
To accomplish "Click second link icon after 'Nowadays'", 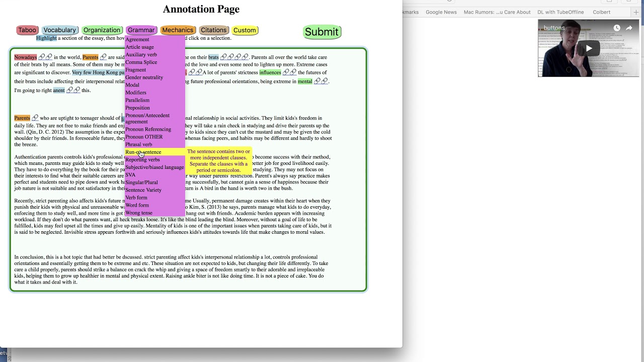I will coord(49,57).
